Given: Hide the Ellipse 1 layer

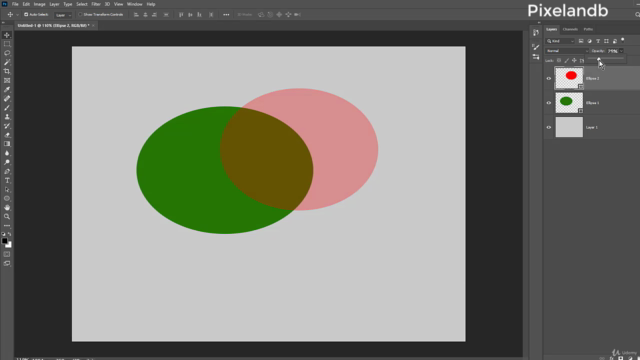Looking at the screenshot, I should (x=549, y=103).
